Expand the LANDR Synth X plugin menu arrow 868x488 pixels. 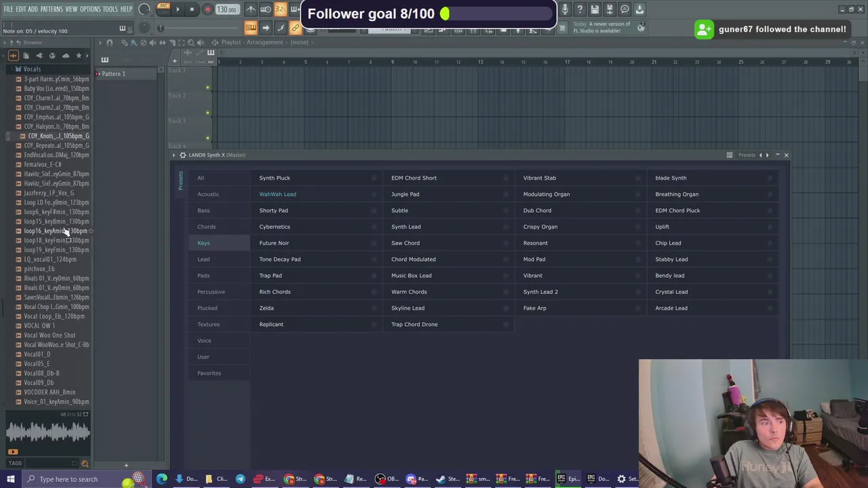click(174, 155)
